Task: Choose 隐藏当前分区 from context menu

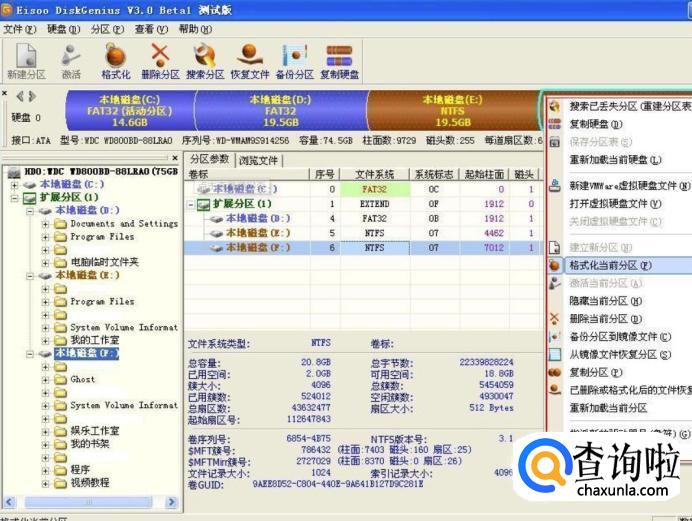Action: click(620, 301)
